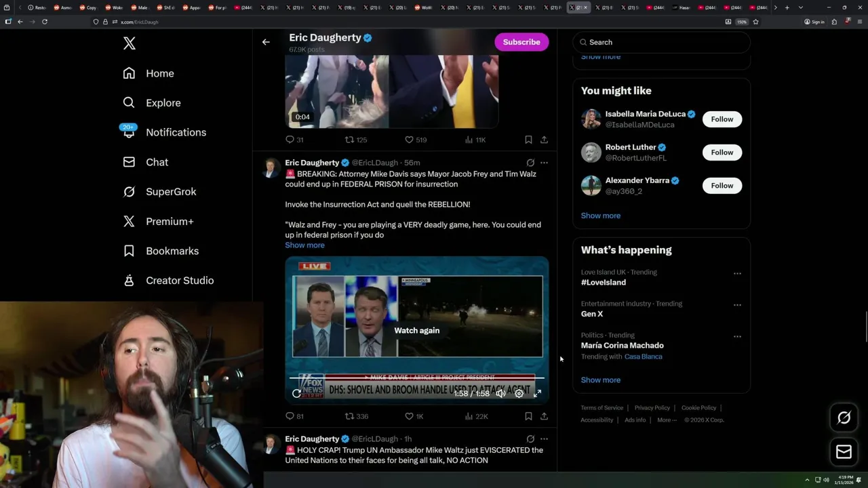The width and height of the screenshot is (868, 488).
Task: Open Chat in the sidebar
Action: tap(145, 162)
